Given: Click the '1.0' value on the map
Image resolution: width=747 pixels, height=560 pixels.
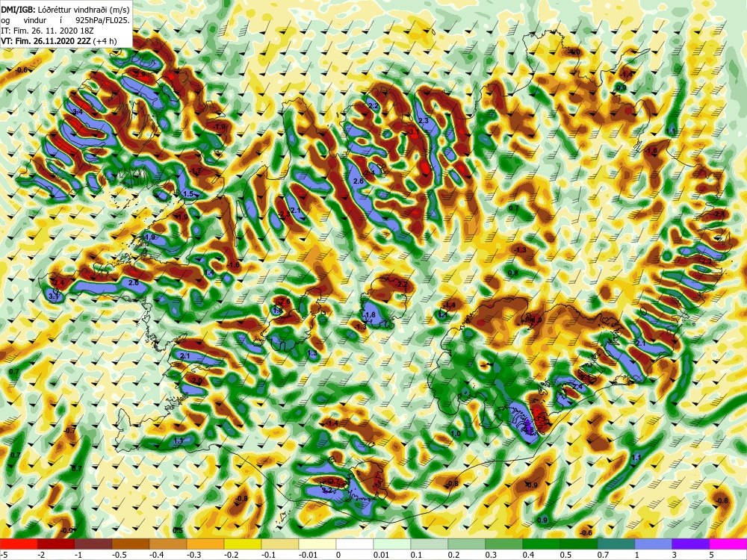Looking at the screenshot, I should 456,434.
